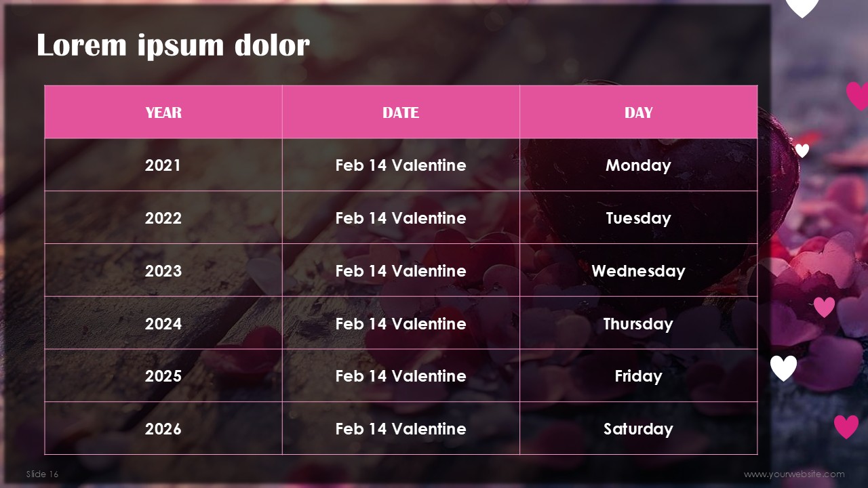Click the Friday cell
Image resolution: width=868 pixels, height=488 pixels.
point(638,375)
